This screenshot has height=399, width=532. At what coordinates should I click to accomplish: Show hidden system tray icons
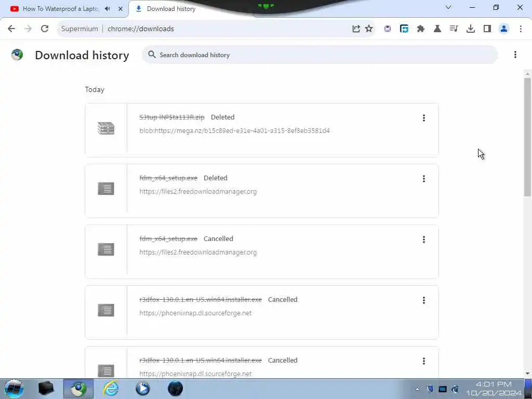[x=417, y=389]
